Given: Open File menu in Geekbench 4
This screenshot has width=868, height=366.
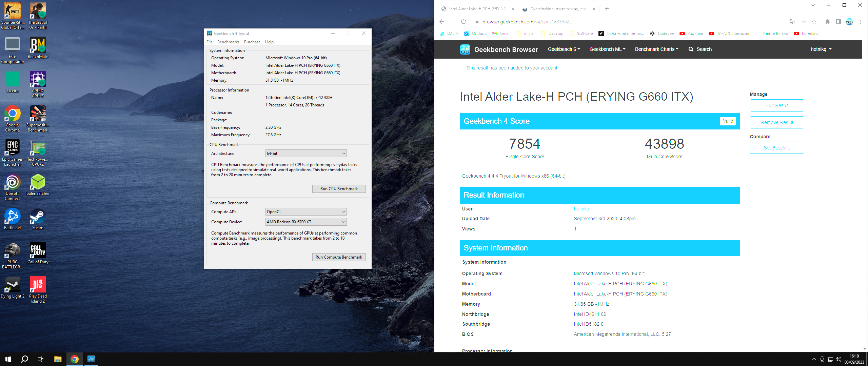Looking at the screenshot, I should 210,42.
